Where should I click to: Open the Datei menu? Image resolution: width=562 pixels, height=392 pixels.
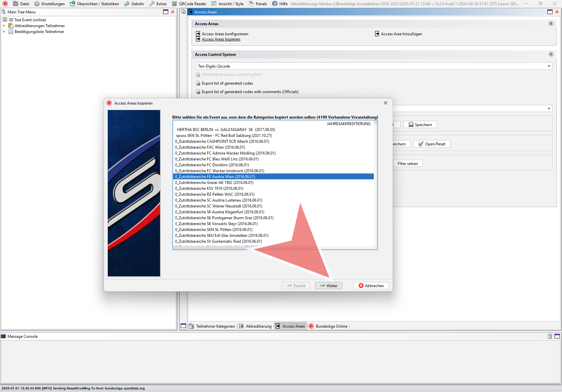click(x=21, y=4)
